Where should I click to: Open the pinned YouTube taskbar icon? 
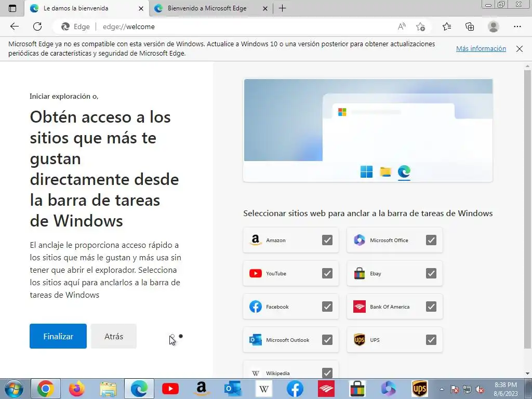(x=170, y=389)
